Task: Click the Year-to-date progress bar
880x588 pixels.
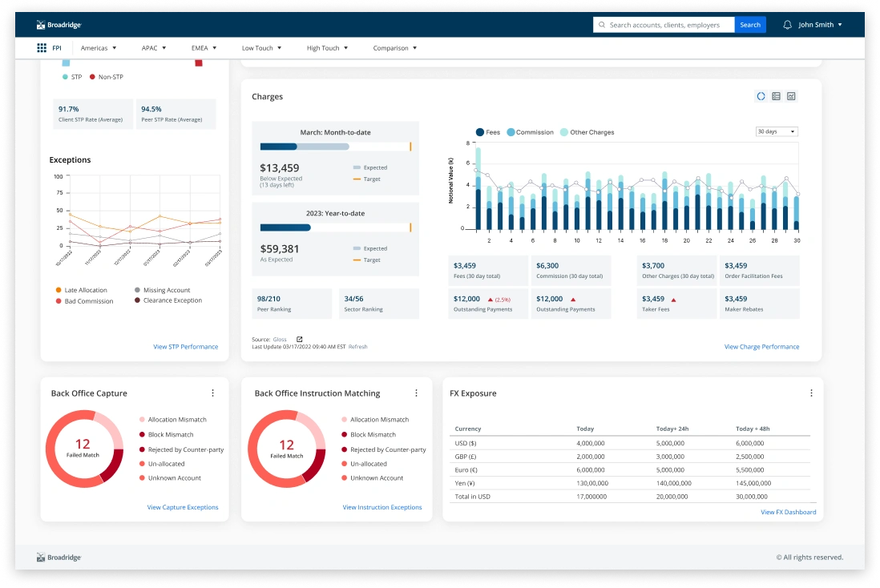Action: tap(335, 227)
